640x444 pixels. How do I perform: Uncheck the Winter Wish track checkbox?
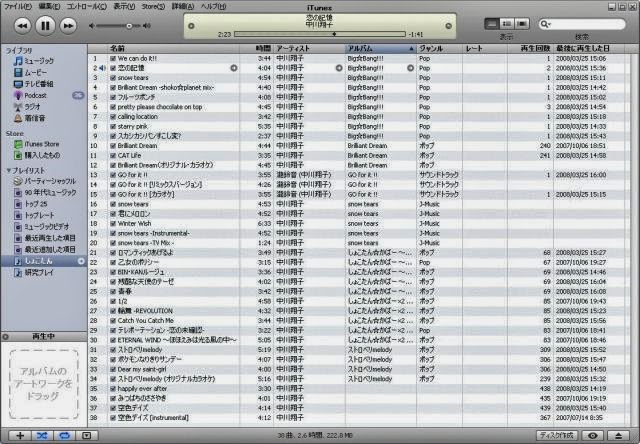coord(113,224)
